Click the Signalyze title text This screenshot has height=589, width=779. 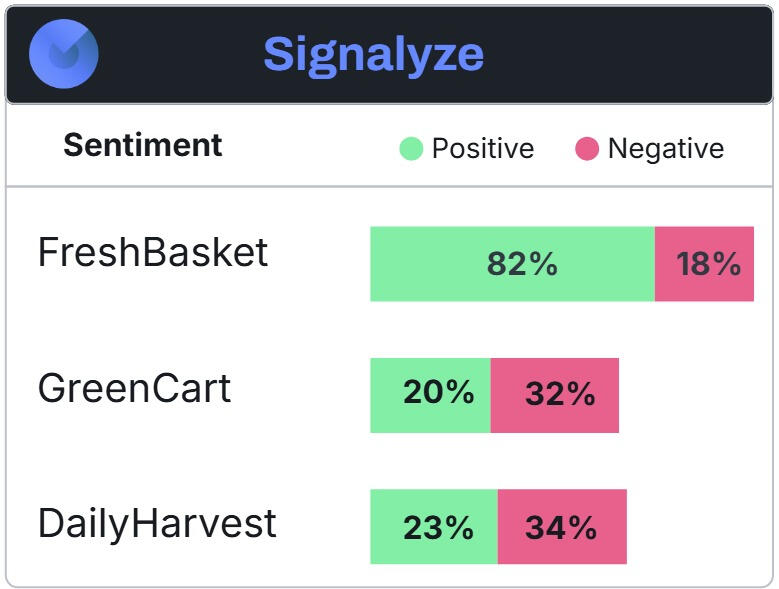373,54
